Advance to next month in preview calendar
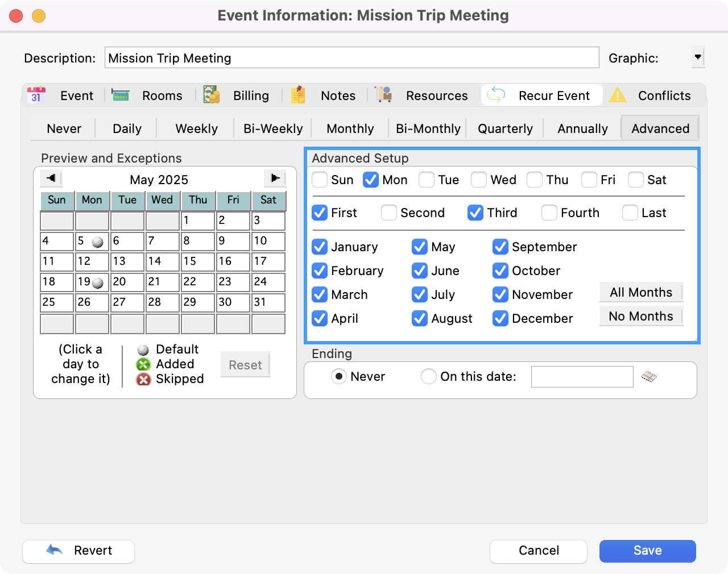The width and height of the screenshot is (728, 574). click(275, 178)
